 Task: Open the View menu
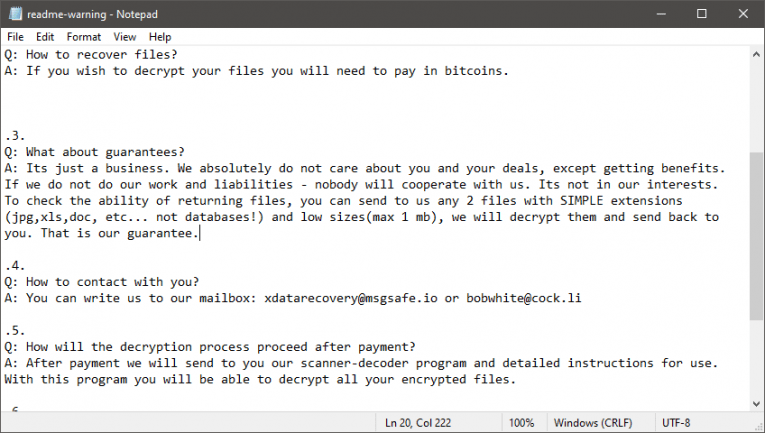pos(125,37)
